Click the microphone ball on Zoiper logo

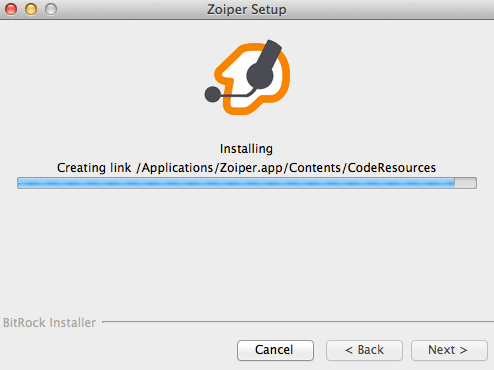tap(212, 94)
